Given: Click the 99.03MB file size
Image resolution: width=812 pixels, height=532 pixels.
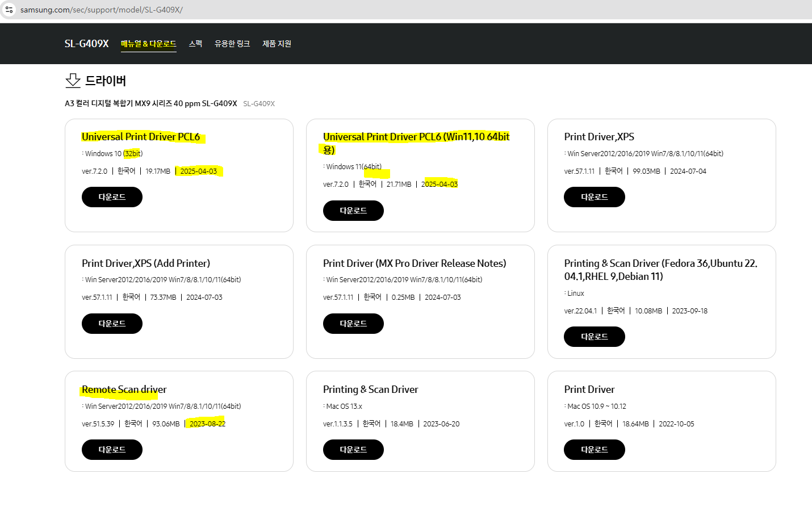Looking at the screenshot, I should [x=647, y=171].
